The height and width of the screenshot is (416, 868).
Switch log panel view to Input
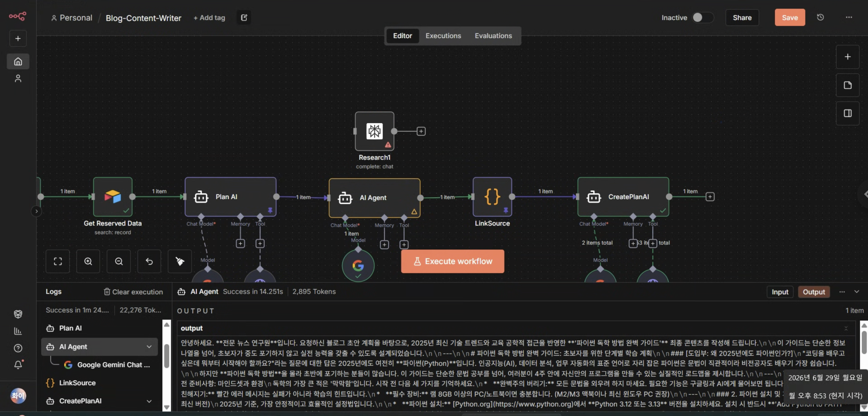[780, 292]
